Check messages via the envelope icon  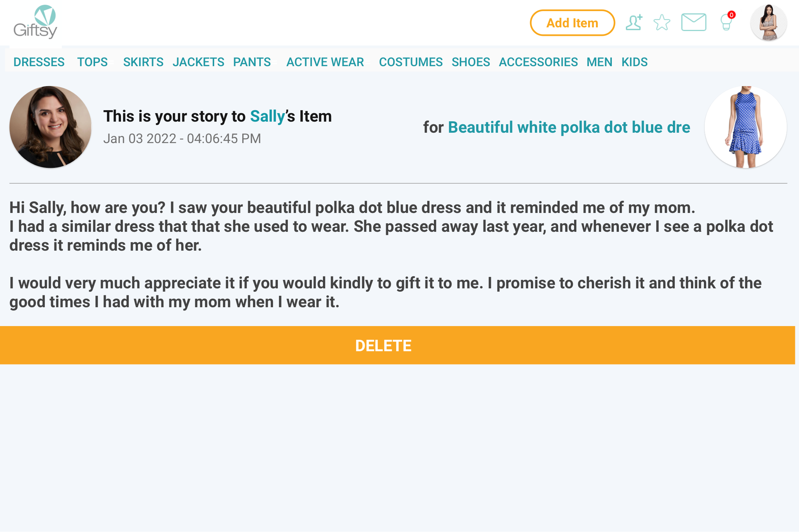pos(693,23)
